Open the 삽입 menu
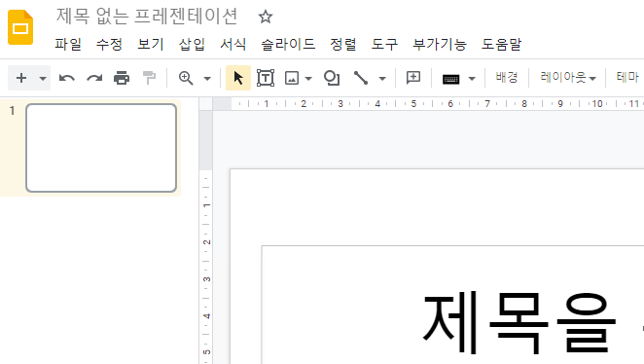644x364 pixels. 192,44
